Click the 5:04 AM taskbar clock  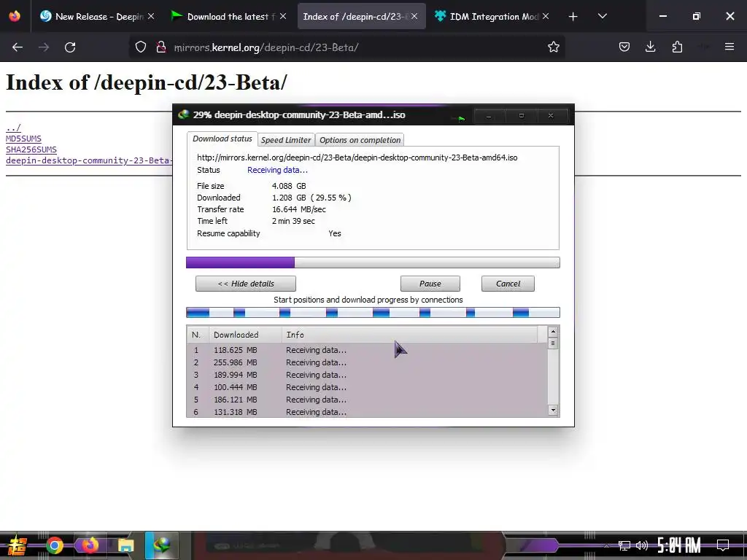tap(679, 545)
